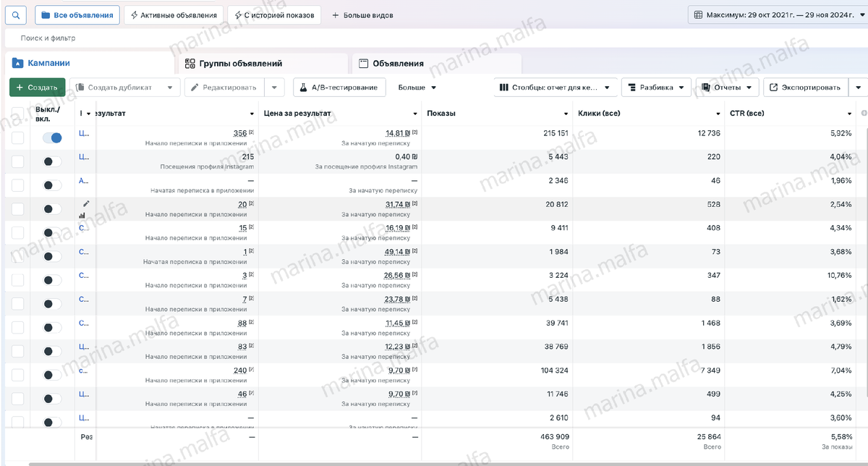Select the Все объявления view

click(77, 14)
